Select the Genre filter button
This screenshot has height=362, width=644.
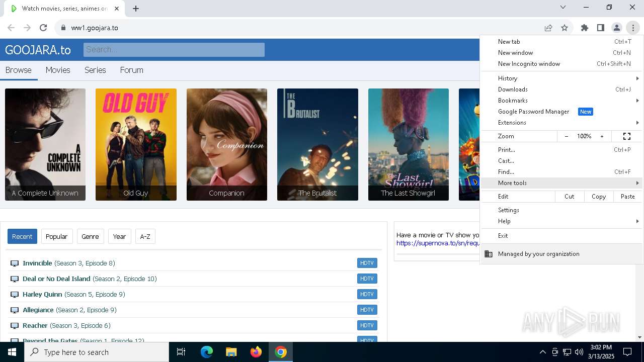90,236
